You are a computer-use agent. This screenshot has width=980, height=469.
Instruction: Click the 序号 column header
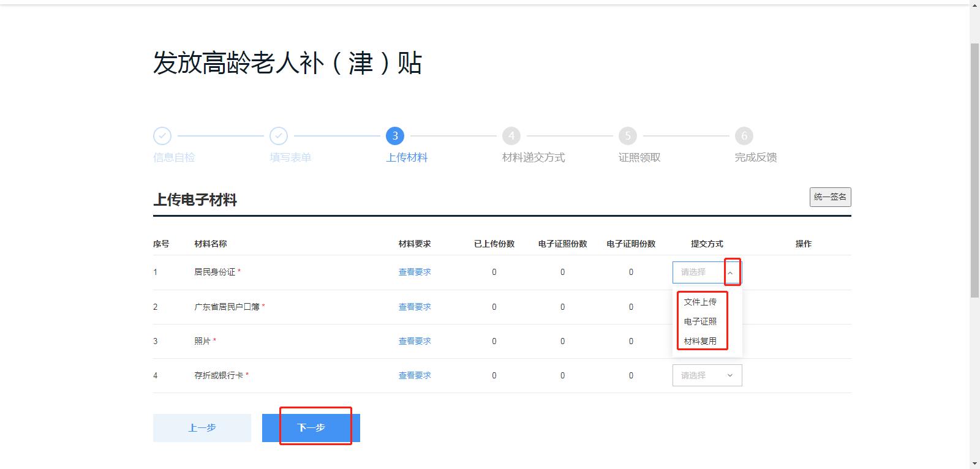click(x=161, y=244)
